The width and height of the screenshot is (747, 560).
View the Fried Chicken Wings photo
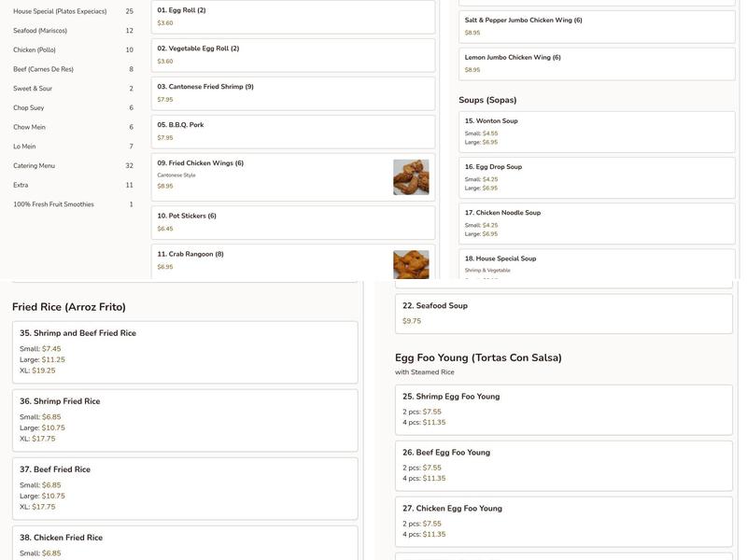tap(411, 177)
